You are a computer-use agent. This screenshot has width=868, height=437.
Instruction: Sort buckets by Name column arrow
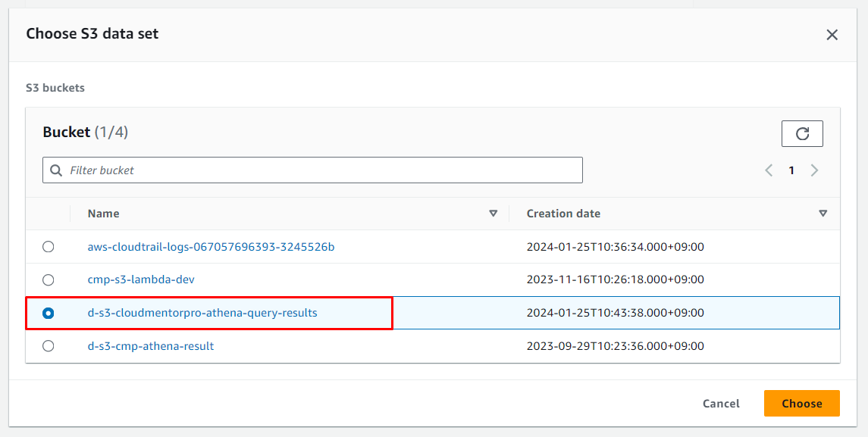[x=493, y=214]
